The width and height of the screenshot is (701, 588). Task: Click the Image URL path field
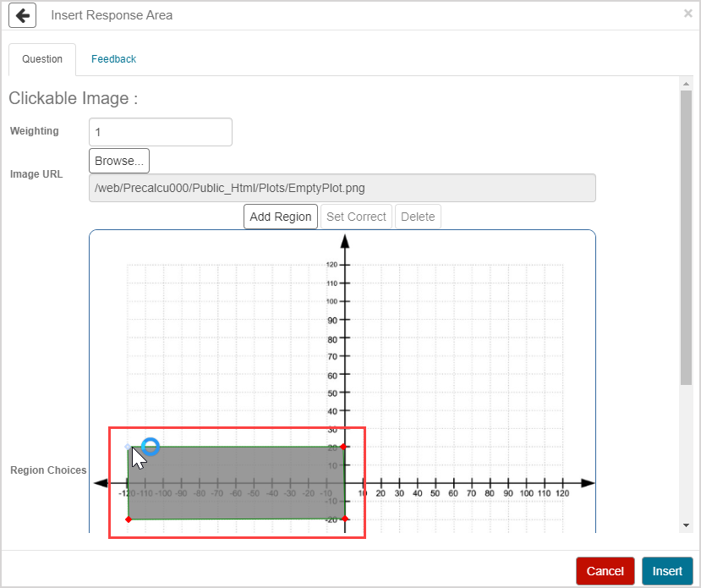[x=342, y=188]
